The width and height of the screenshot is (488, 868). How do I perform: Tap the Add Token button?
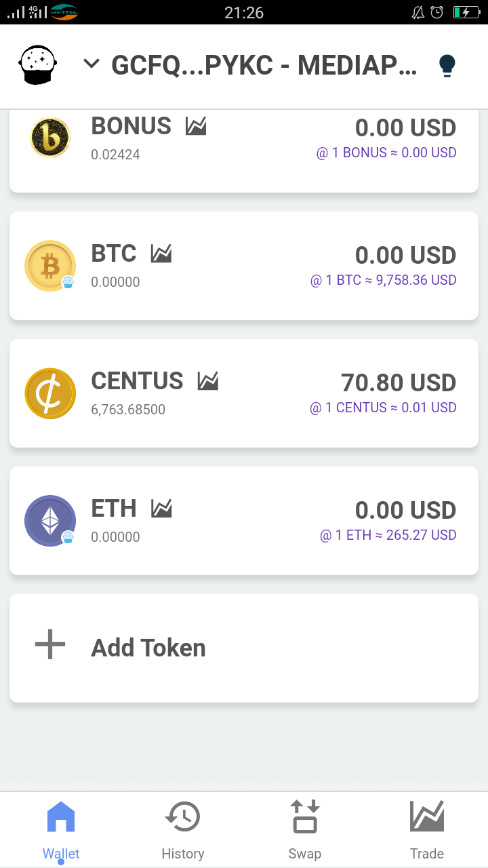coord(148,648)
